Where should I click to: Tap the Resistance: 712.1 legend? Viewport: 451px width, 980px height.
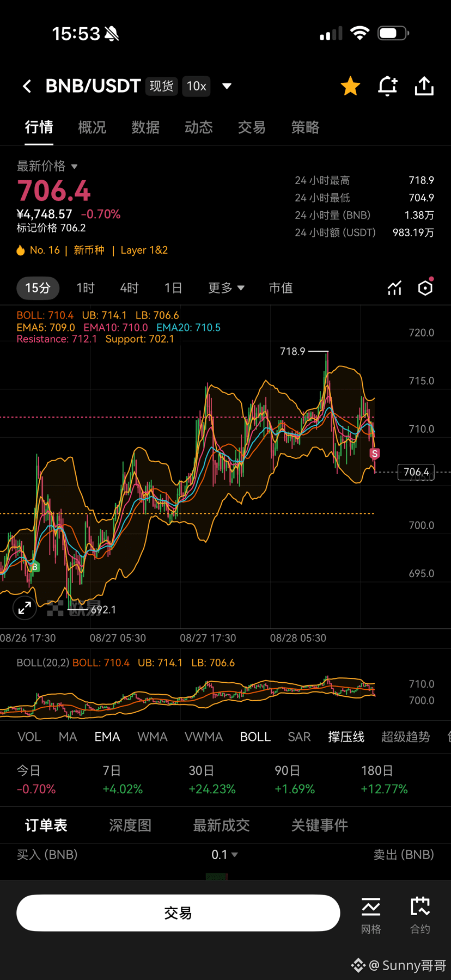[57, 339]
